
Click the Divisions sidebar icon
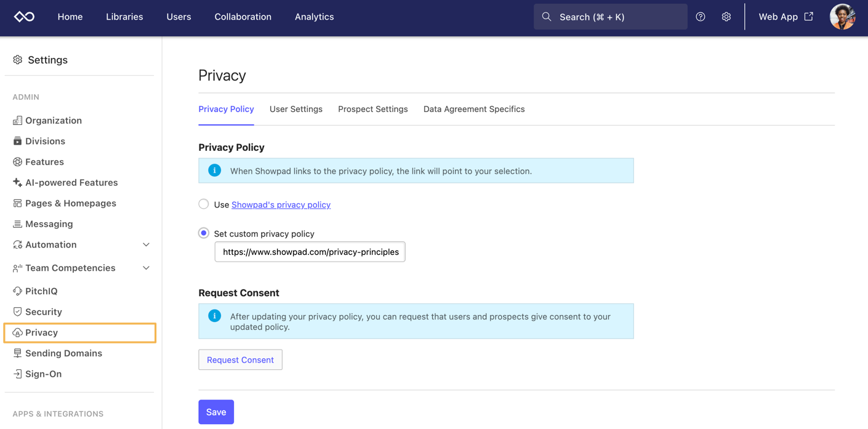coord(17,141)
